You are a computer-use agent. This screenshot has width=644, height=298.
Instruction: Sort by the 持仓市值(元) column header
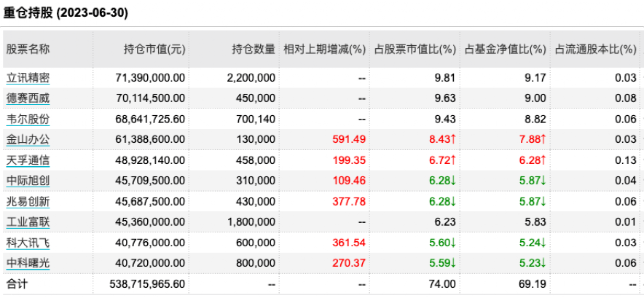pos(154,50)
